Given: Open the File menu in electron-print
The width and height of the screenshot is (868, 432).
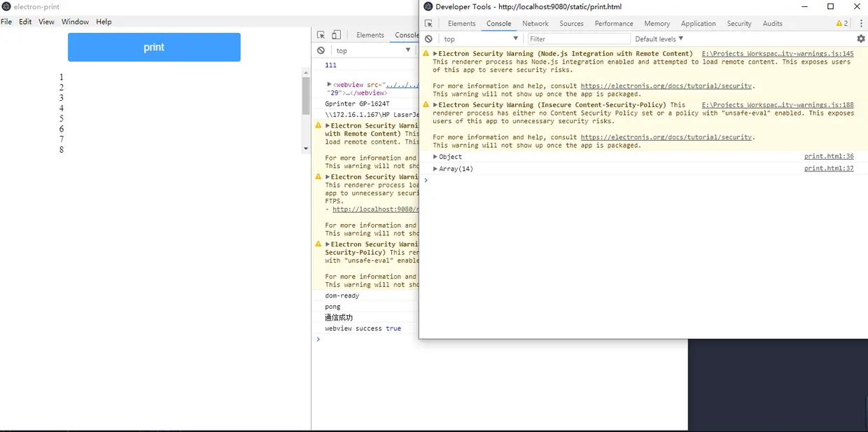Looking at the screenshot, I should tap(6, 22).
